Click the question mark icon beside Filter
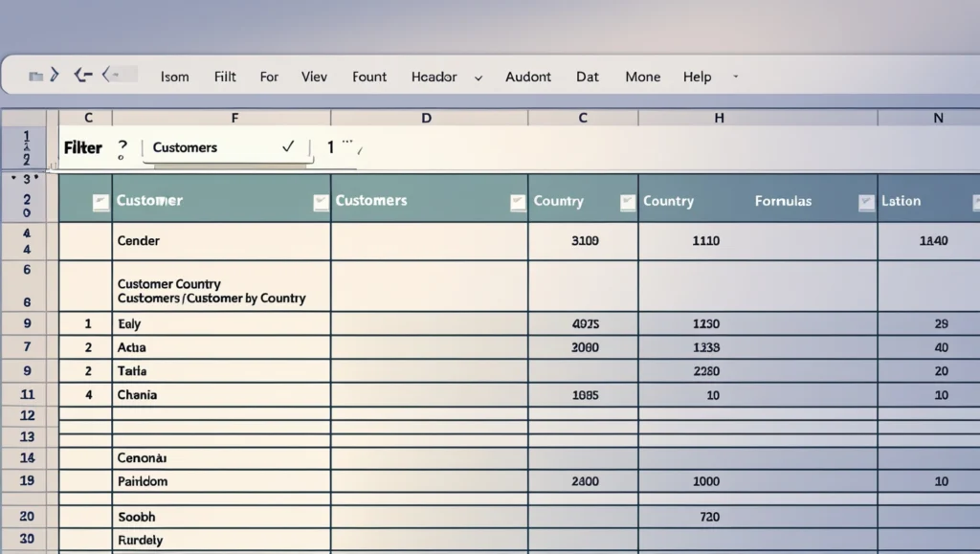 point(122,148)
